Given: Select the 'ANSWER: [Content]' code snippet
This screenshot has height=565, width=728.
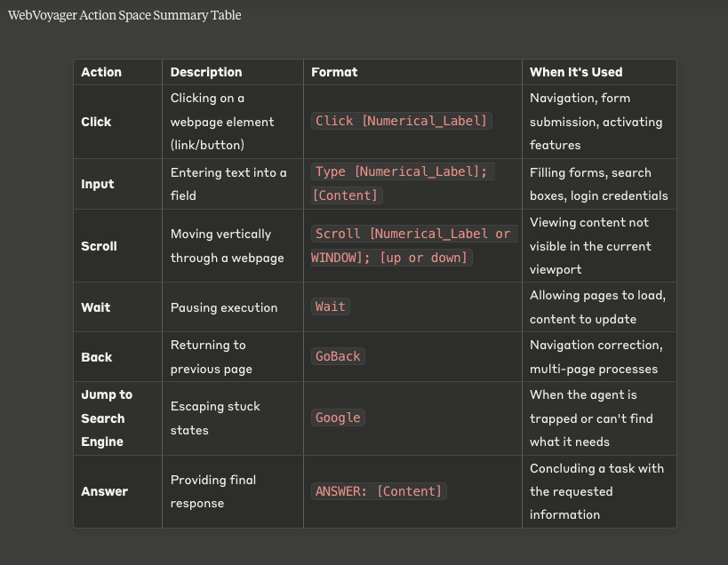Looking at the screenshot, I should 378,491.
